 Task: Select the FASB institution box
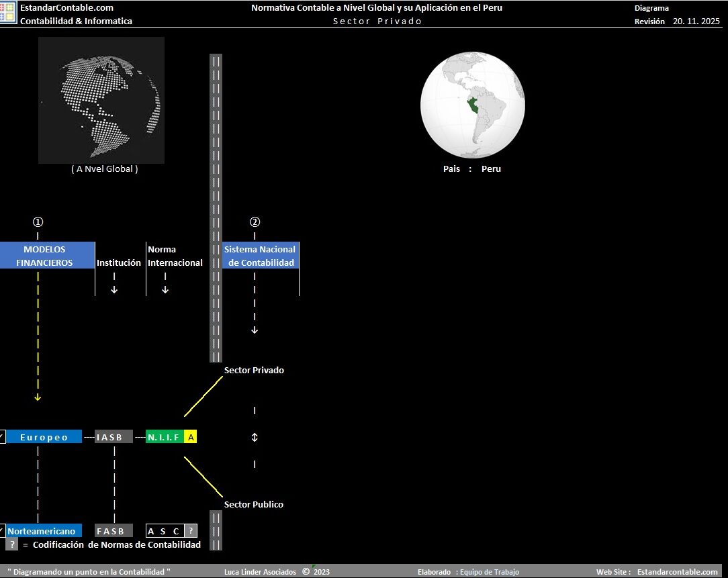113,531
